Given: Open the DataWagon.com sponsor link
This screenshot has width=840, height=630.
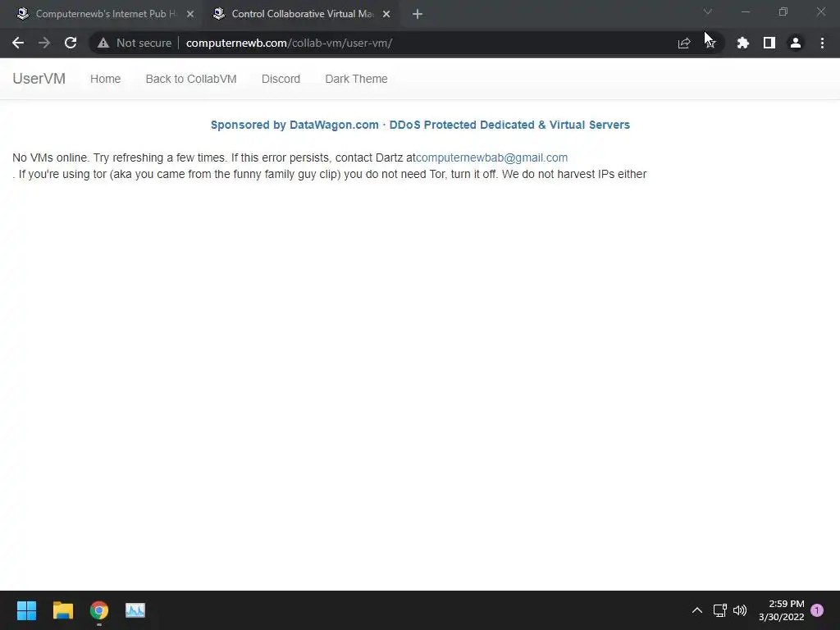Looking at the screenshot, I should click(x=420, y=125).
